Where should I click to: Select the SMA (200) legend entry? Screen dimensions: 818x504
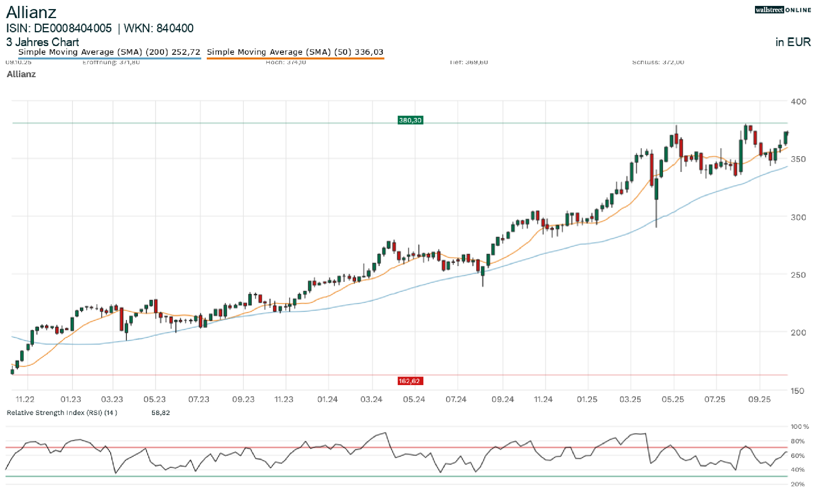click(109, 52)
